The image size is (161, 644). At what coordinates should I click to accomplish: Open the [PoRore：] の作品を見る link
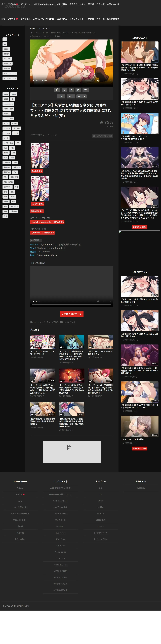coord(43,232)
